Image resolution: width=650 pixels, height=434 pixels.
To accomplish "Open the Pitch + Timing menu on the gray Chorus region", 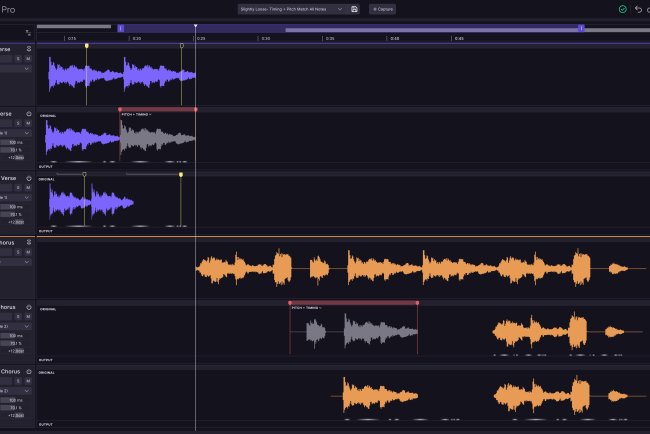I will click(x=307, y=308).
